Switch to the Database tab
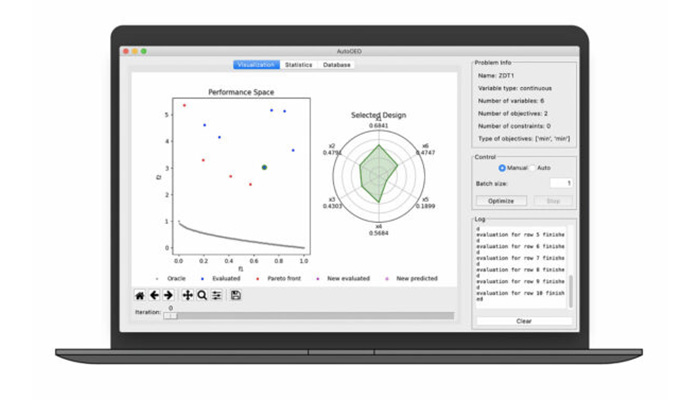The image size is (700, 400). (337, 65)
